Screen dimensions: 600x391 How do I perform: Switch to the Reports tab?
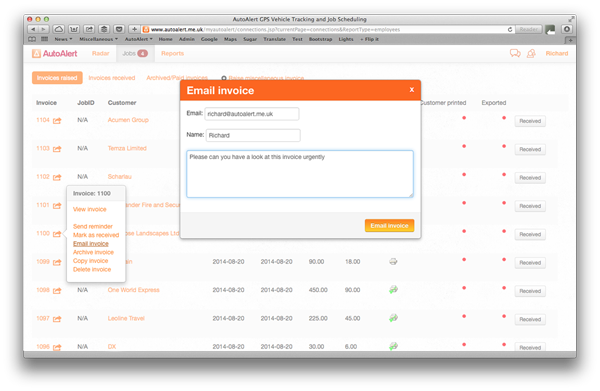click(172, 54)
